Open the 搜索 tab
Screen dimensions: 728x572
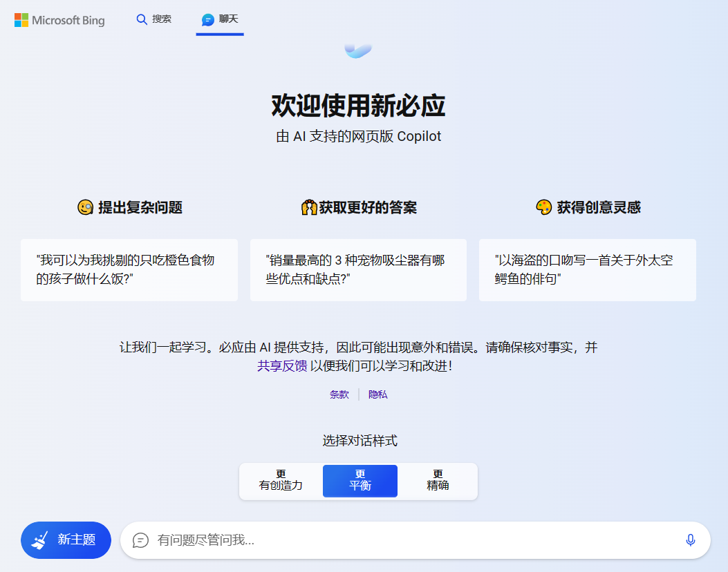coord(154,19)
